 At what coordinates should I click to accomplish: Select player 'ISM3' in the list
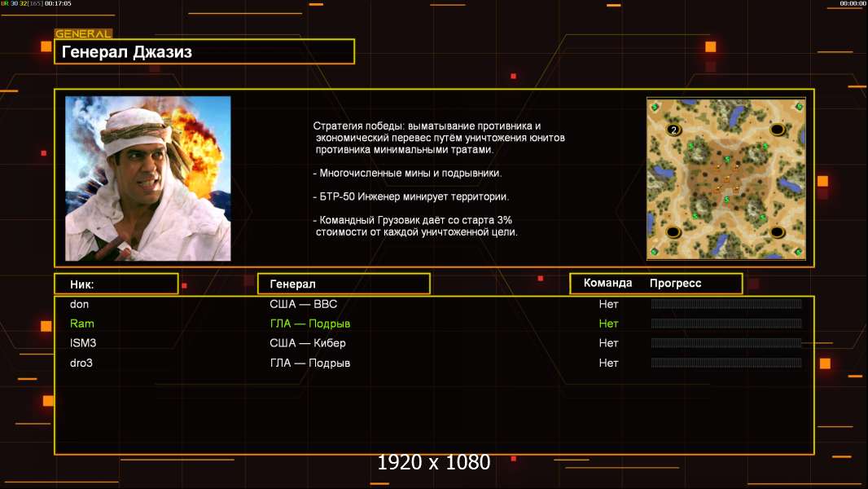(x=83, y=343)
